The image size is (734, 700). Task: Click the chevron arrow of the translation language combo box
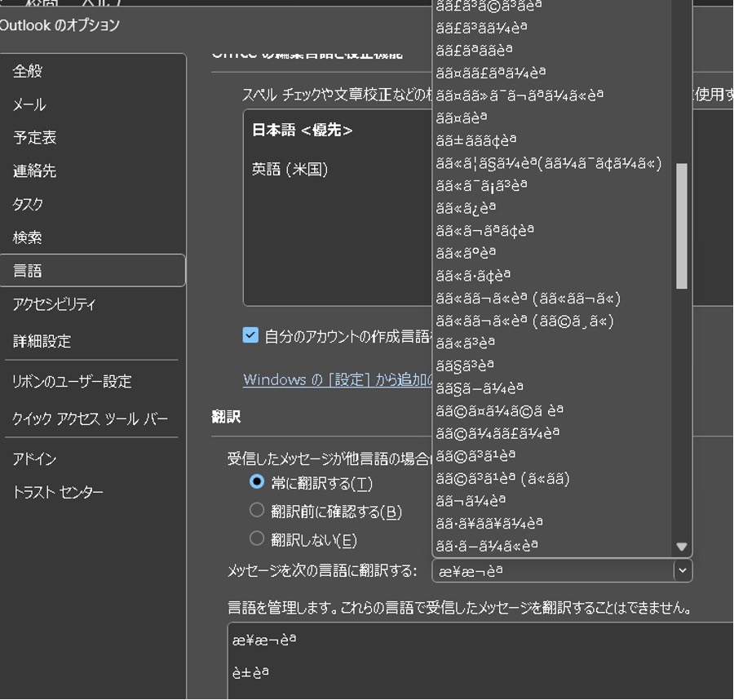tap(683, 571)
